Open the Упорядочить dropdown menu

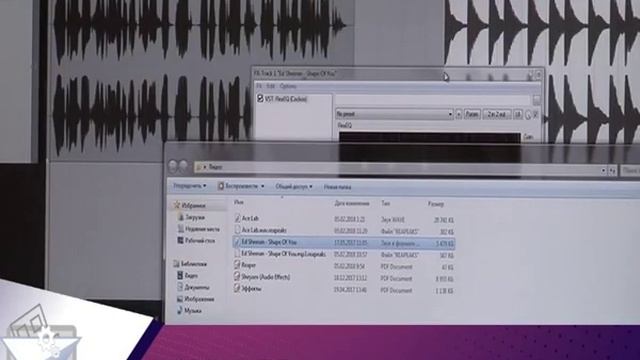click(x=189, y=186)
